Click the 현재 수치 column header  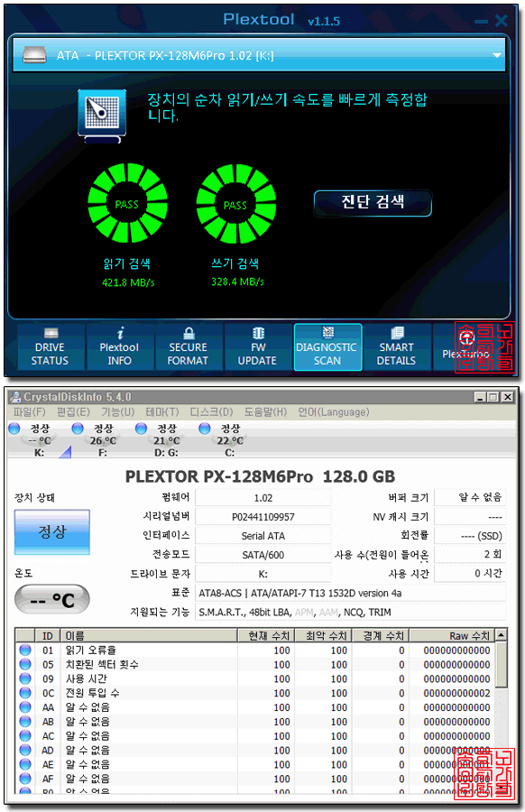tap(266, 635)
